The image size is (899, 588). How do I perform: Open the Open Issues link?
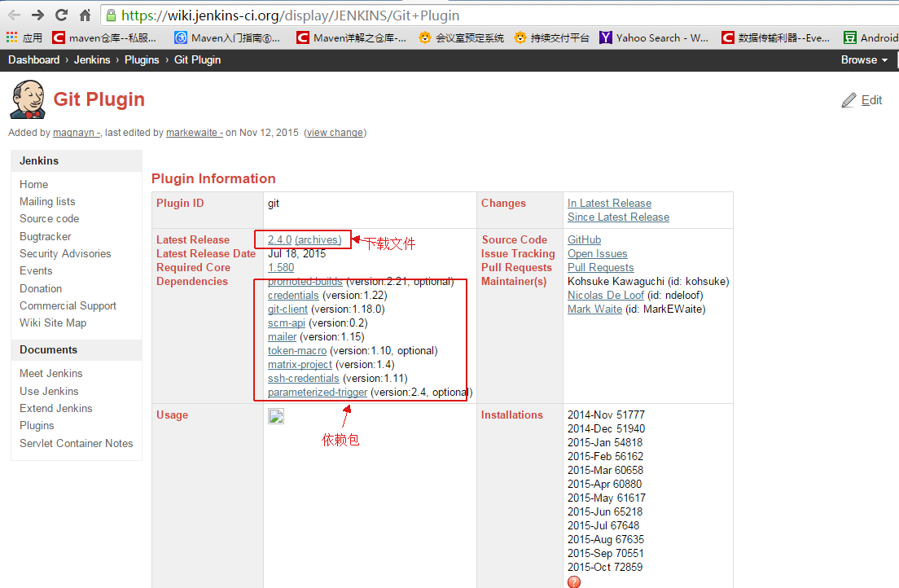click(598, 253)
